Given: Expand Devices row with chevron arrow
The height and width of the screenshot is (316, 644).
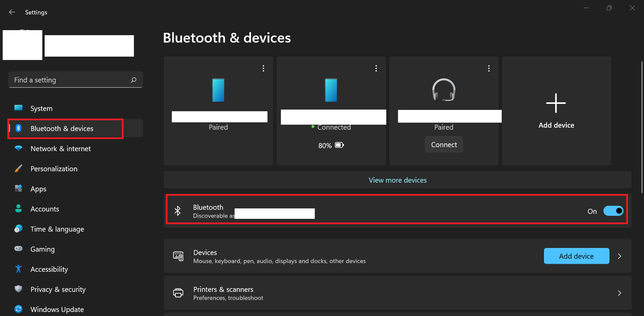Looking at the screenshot, I should click(x=620, y=256).
